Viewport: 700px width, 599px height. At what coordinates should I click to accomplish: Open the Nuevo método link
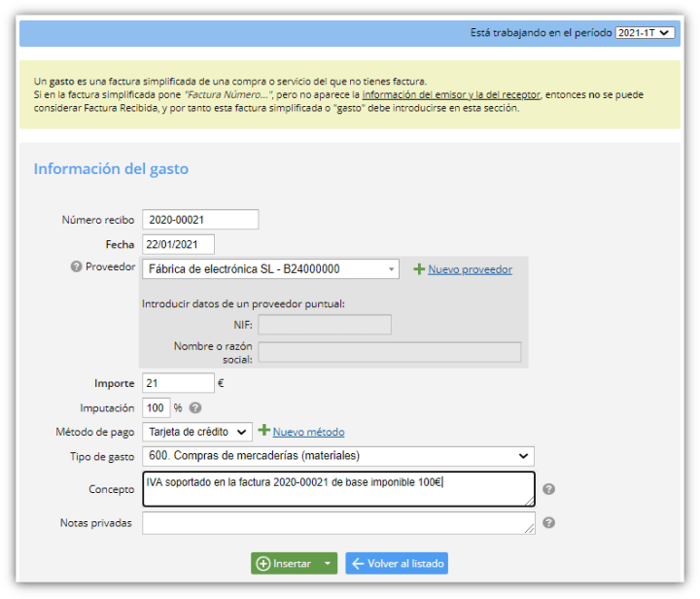308,432
